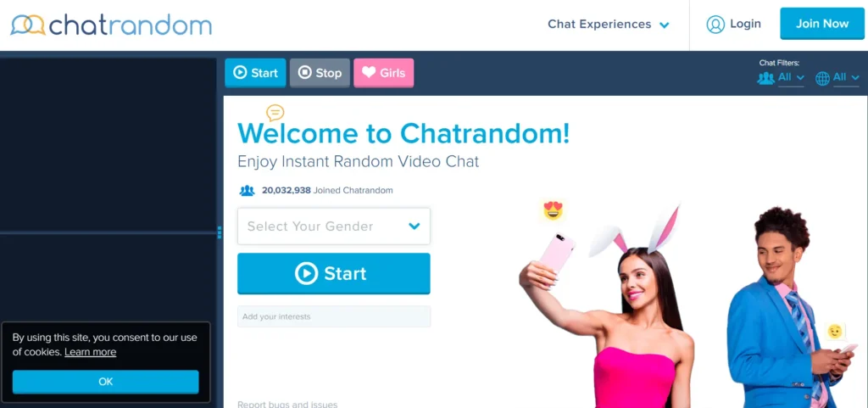This screenshot has height=408, width=868.
Task: Start chatting with the top toolbar Start button
Action: click(x=255, y=73)
